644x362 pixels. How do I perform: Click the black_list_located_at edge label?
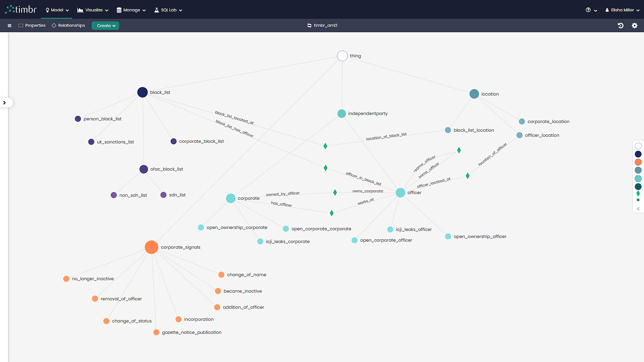pos(234,118)
